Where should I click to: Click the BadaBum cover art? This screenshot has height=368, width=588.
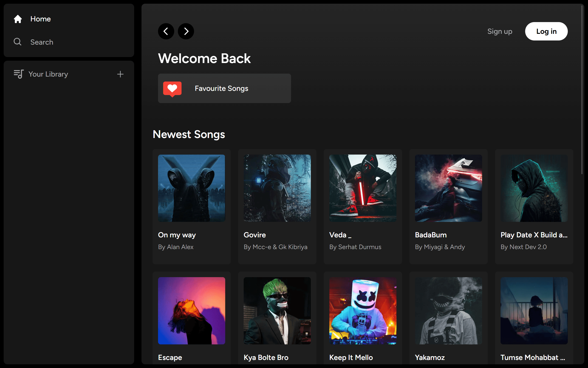pos(449,188)
